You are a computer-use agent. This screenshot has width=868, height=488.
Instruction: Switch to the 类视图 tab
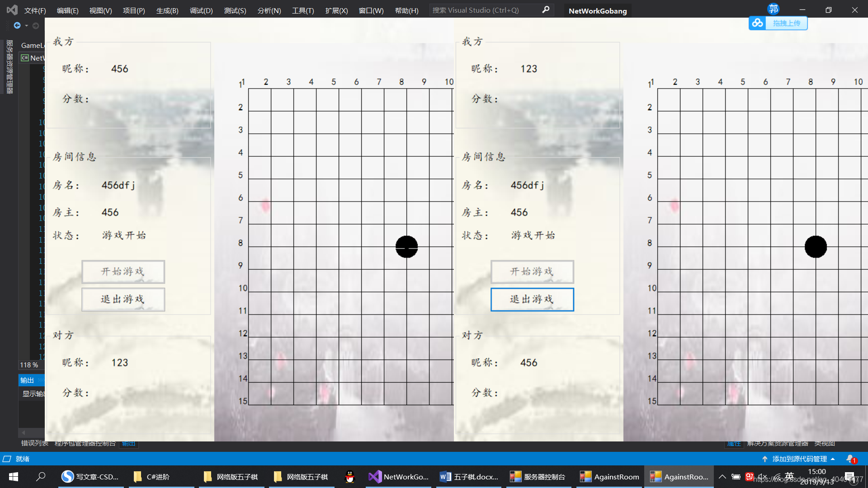825,443
